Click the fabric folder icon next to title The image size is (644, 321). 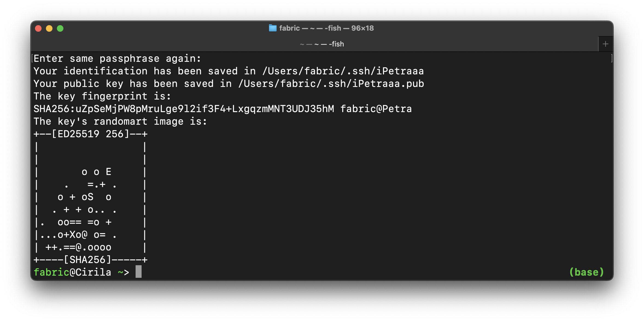(x=273, y=28)
